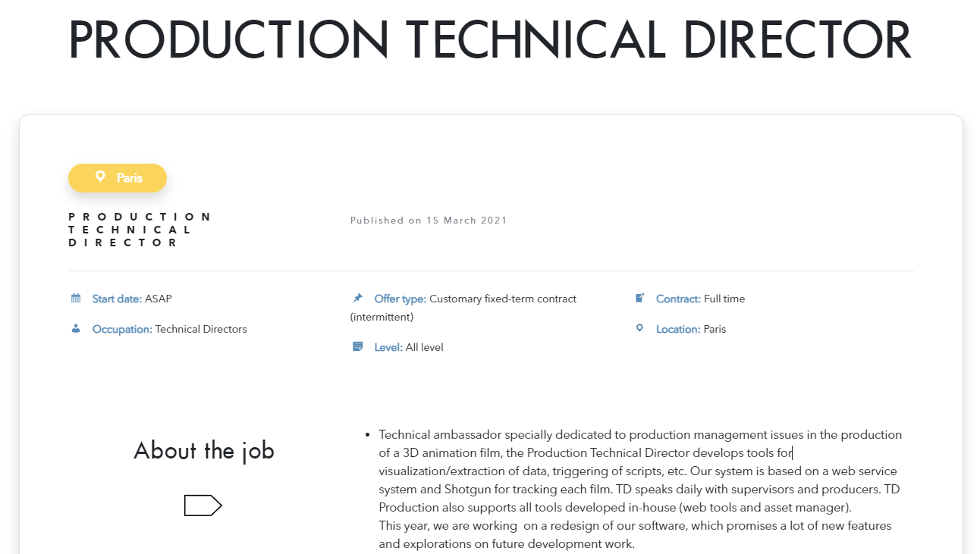
Task: Click the About the job heading
Action: 204,451
